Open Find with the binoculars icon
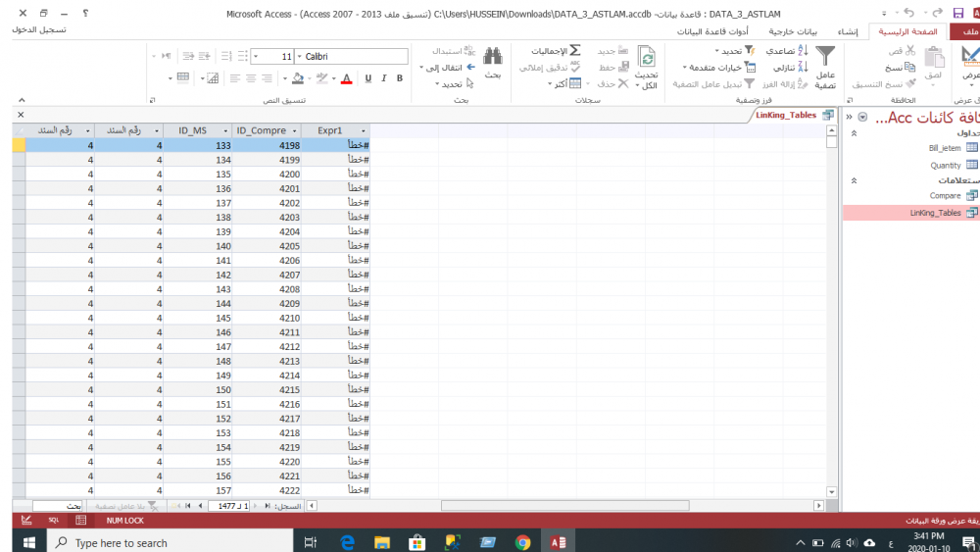The image size is (980, 552). (493, 56)
